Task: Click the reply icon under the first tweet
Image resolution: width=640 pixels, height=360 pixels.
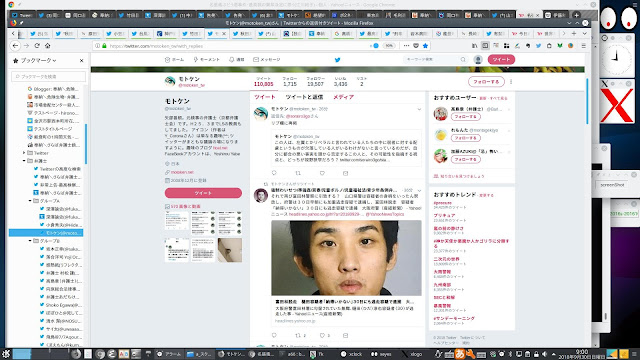Action: [274, 173]
